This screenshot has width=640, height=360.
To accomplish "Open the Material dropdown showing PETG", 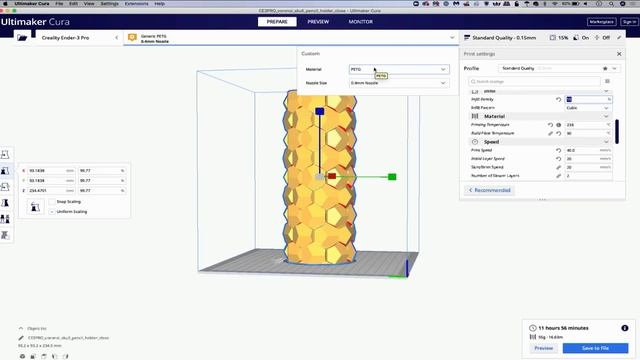I will tap(399, 69).
